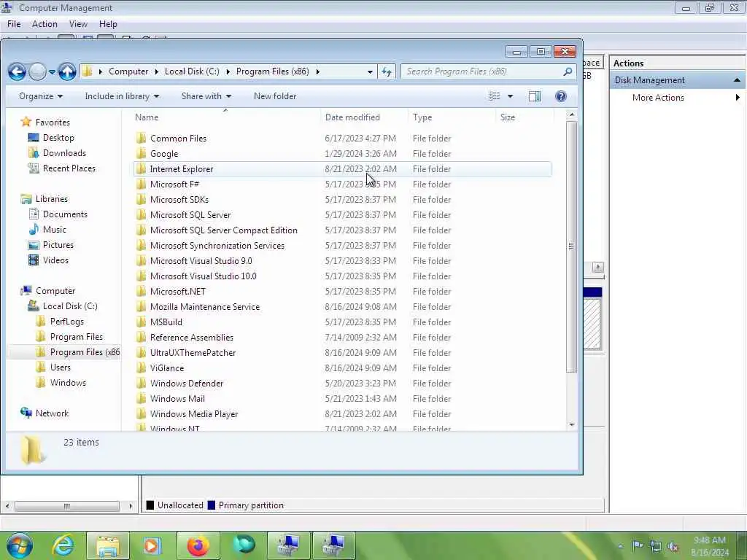Click the Change your view icon
This screenshot has width=747, height=560.
(x=495, y=96)
